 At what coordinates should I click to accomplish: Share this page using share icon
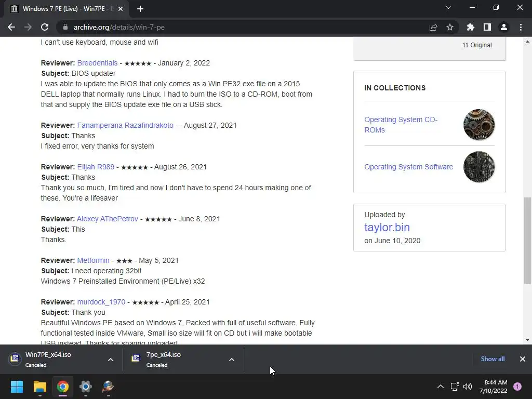pos(433,27)
